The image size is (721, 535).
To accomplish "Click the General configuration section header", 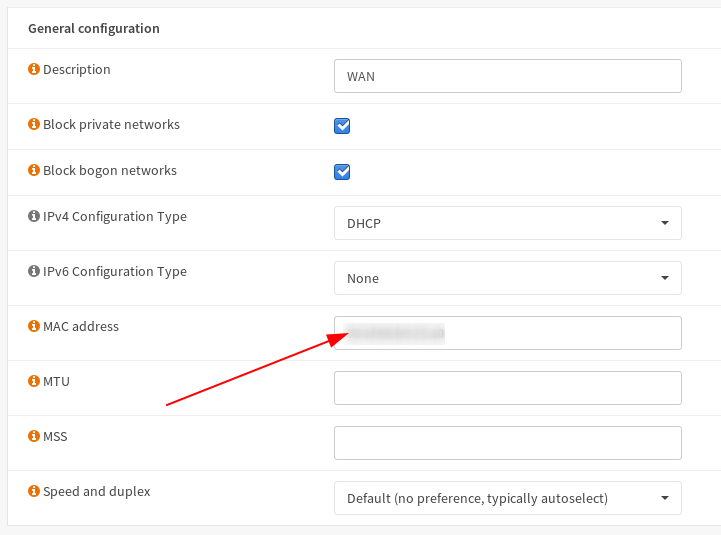I will click(x=94, y=29).
